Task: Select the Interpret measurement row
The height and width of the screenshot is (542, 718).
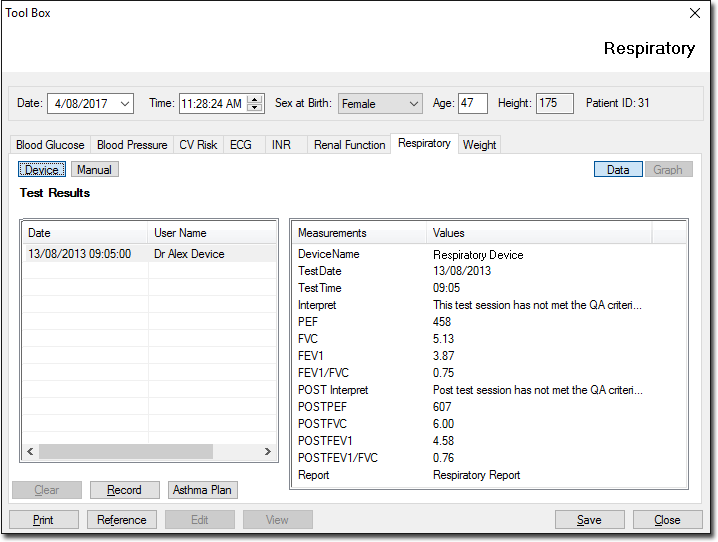Action: point(489,305)
